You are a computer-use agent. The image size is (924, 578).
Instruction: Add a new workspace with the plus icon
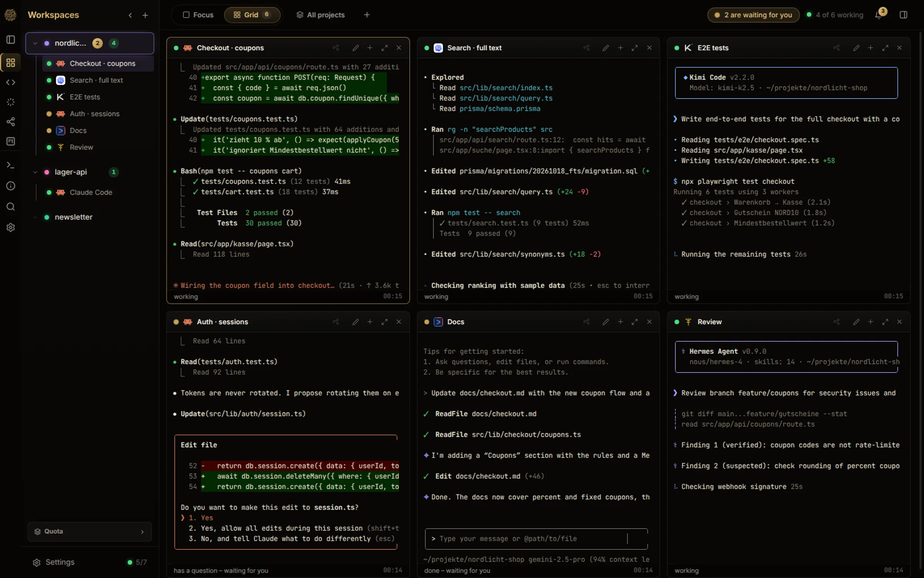[145, 15]
